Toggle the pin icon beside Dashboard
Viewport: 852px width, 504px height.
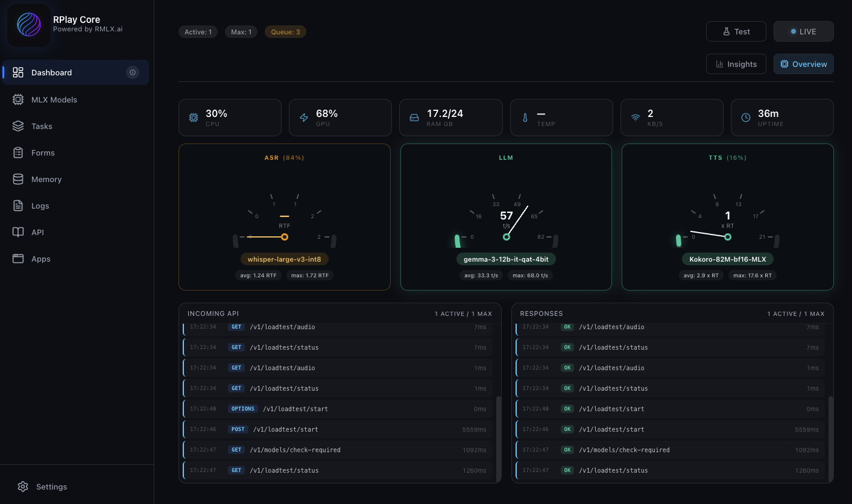pos(133,72)
